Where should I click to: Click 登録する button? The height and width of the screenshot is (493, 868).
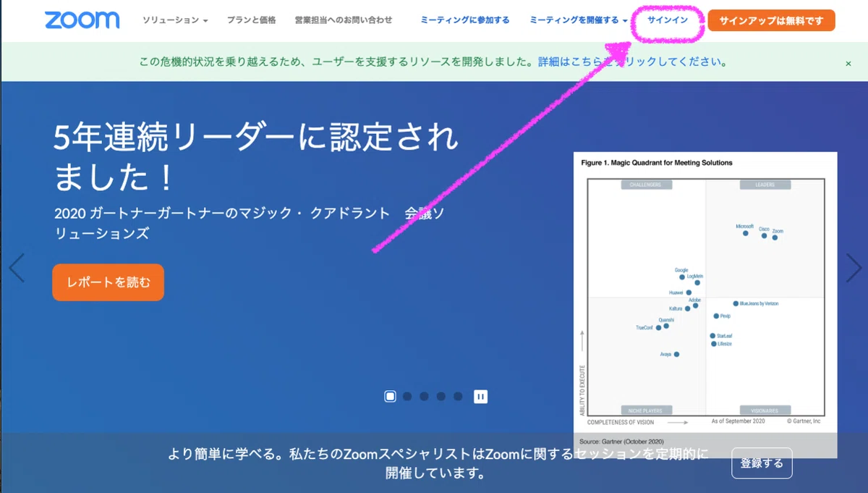pos(762,463)
